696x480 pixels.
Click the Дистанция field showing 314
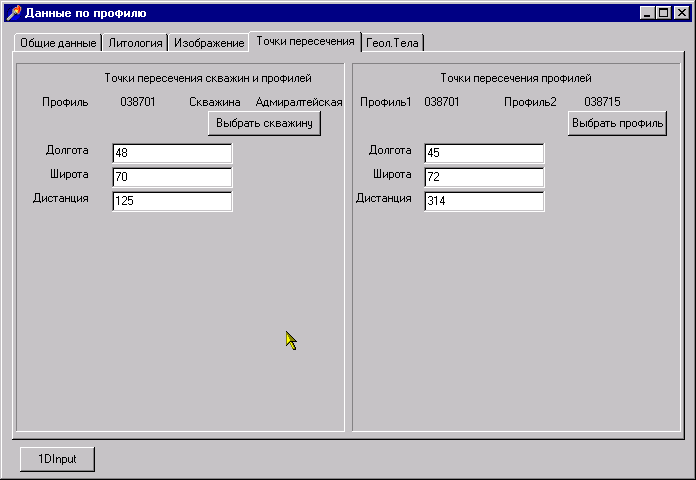tap(484, 201)
